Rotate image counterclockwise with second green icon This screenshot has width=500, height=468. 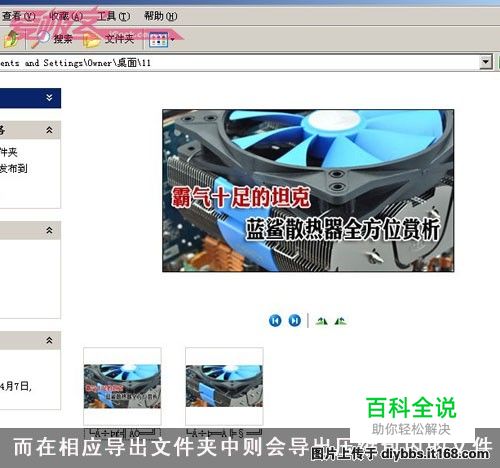click(x=340, y=321)
